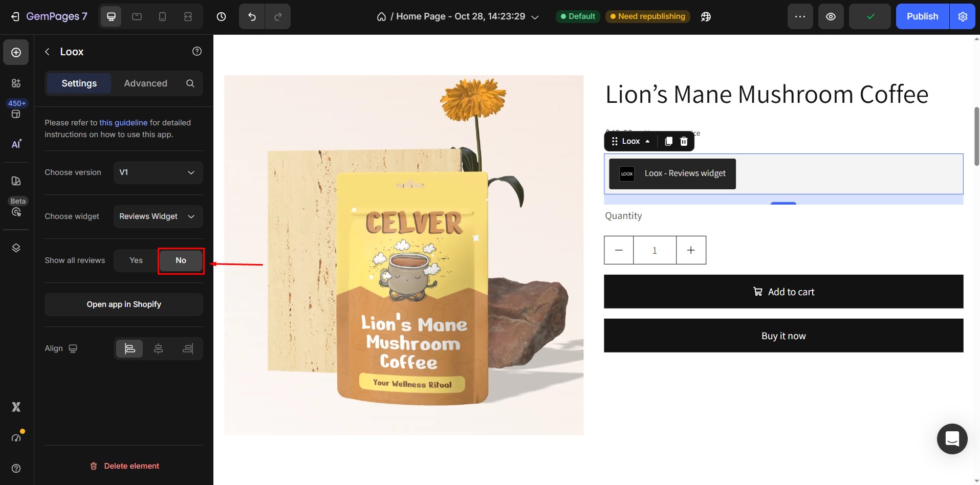Open the version history clock icon

(221, 16)
